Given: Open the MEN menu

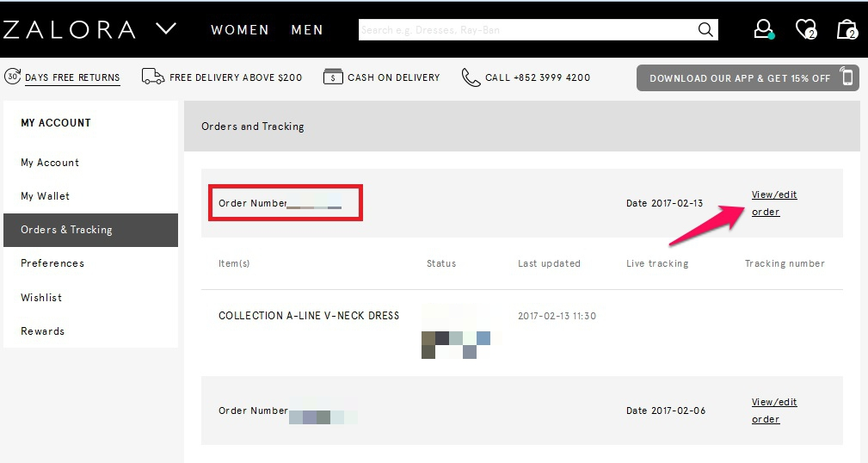Looking at the screenshot, I should point(306,30).
